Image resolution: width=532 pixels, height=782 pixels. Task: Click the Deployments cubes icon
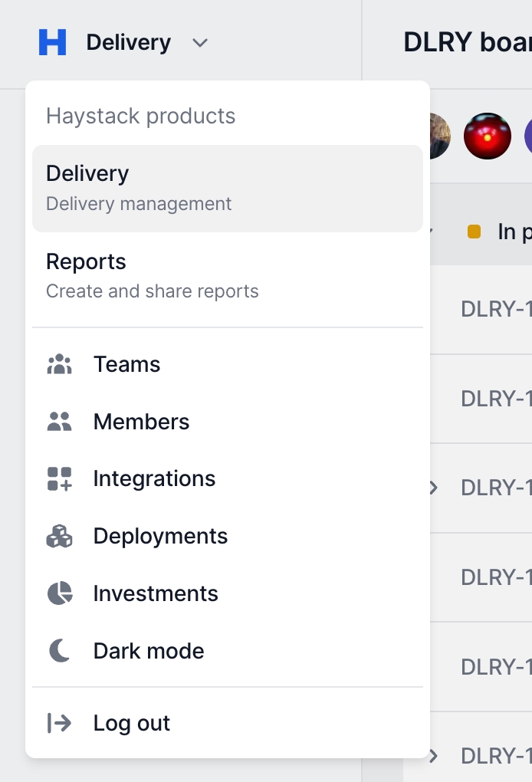[59, 536]
